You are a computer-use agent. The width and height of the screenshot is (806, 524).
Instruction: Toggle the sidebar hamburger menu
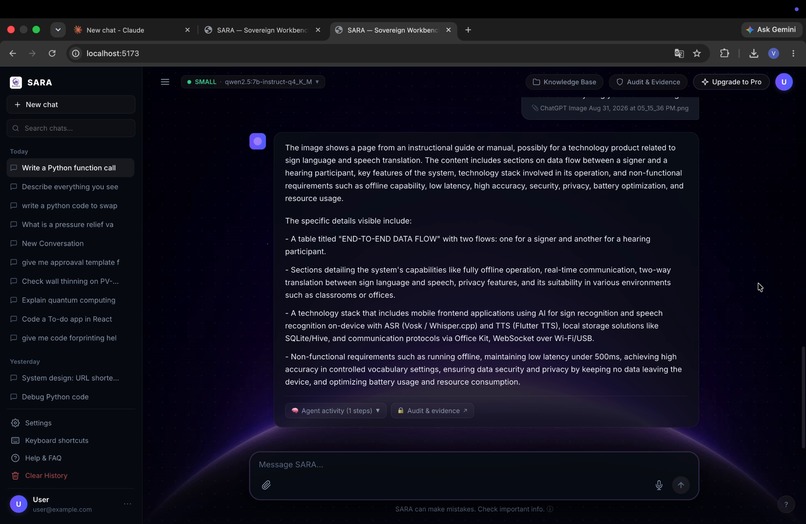pos(165,82)
